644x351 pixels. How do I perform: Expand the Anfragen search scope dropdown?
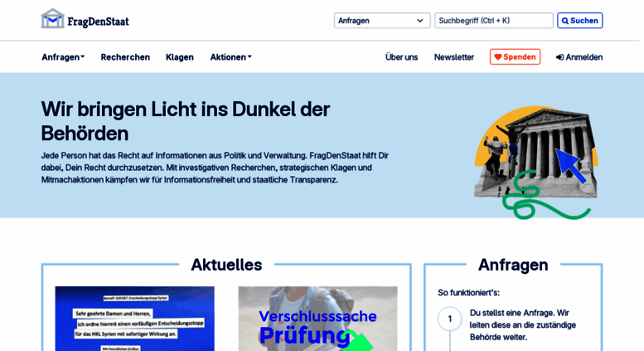pos(382,21)
